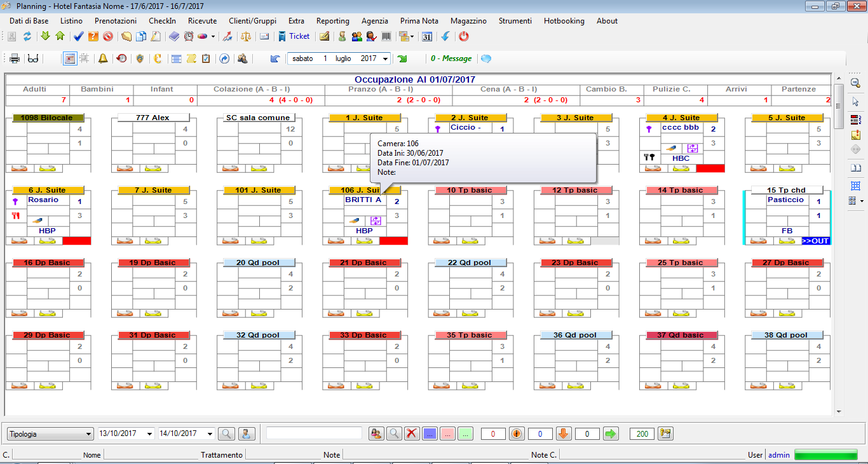Viewport: 868px width, 464px height.
Task: Click the barcode icon in toolbar
Action: (386, 36)
